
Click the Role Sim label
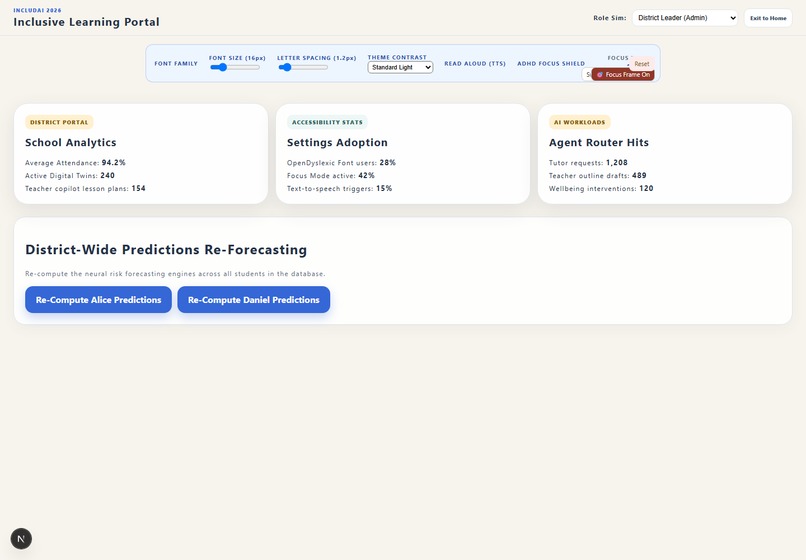(x=610, y=18)
